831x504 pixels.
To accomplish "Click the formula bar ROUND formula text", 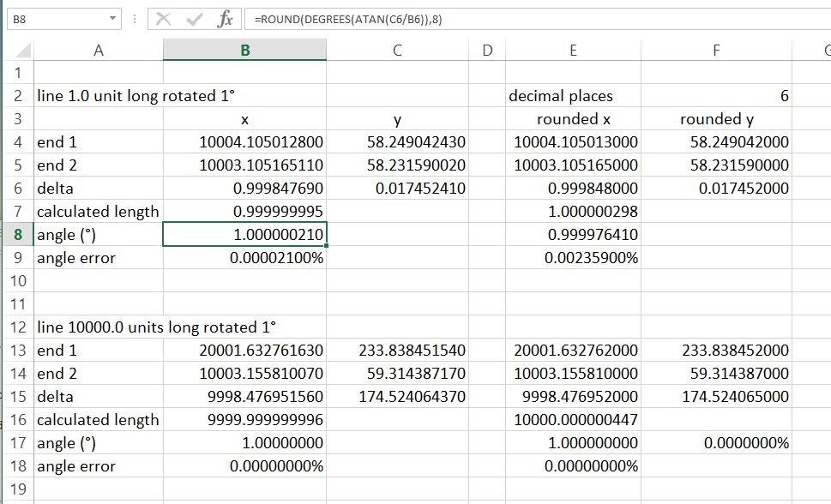I will (348, 20).
